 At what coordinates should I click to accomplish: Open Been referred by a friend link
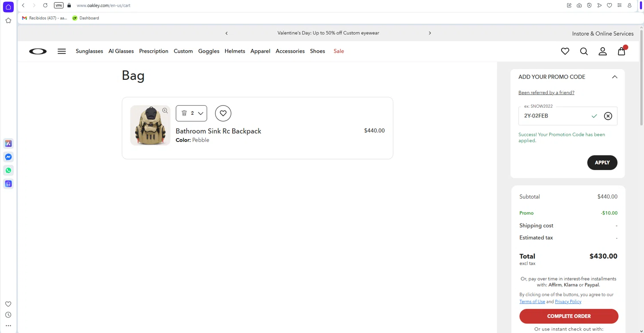point(546,93)
